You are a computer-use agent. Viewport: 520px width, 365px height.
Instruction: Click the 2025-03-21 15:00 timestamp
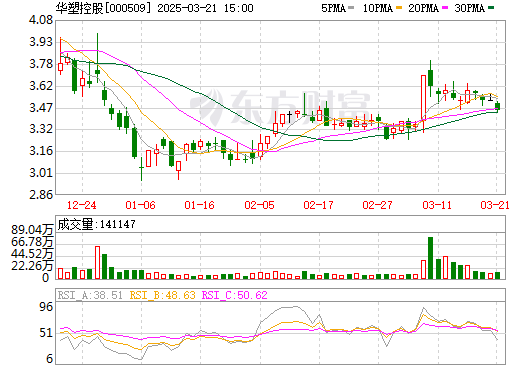click(x=205, y=8)
